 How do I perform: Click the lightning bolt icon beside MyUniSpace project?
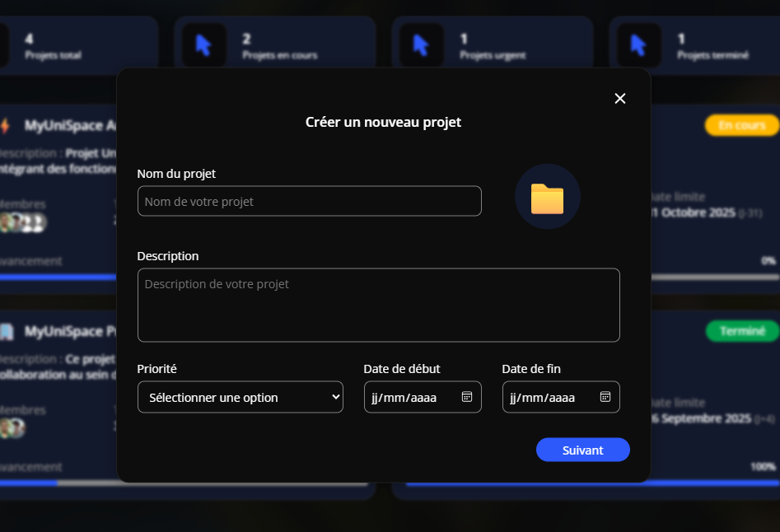pos(5,126)
